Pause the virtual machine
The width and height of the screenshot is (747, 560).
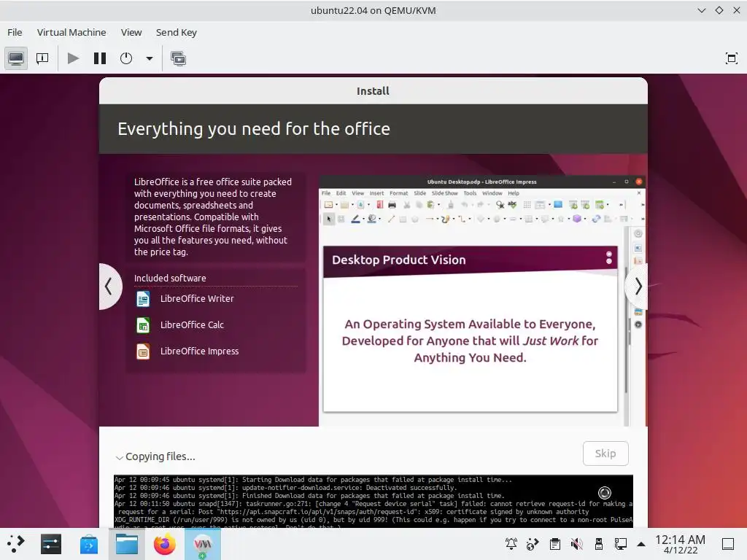coord(99,58)
